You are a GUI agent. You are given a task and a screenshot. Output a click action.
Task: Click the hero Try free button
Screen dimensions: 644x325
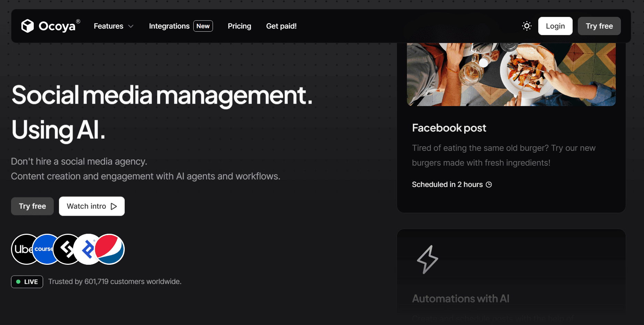click(32, 206)
